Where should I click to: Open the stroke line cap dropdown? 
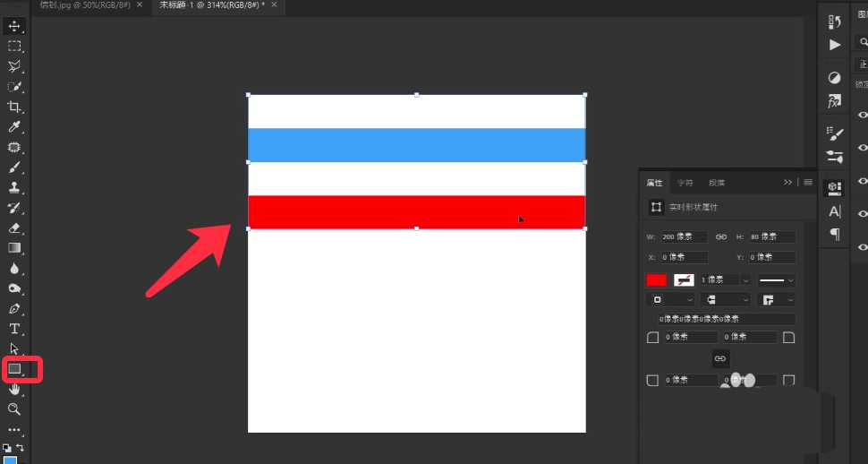click(725, 299)
